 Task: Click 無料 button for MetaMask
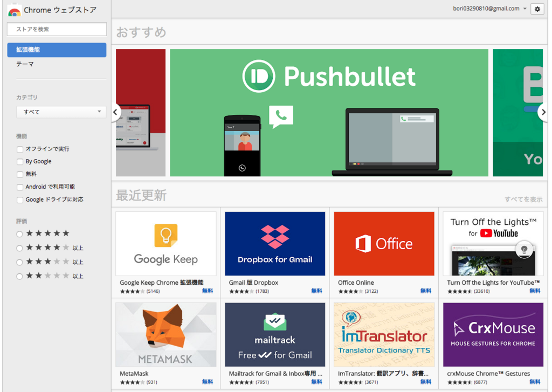click(x=208, y=382)
